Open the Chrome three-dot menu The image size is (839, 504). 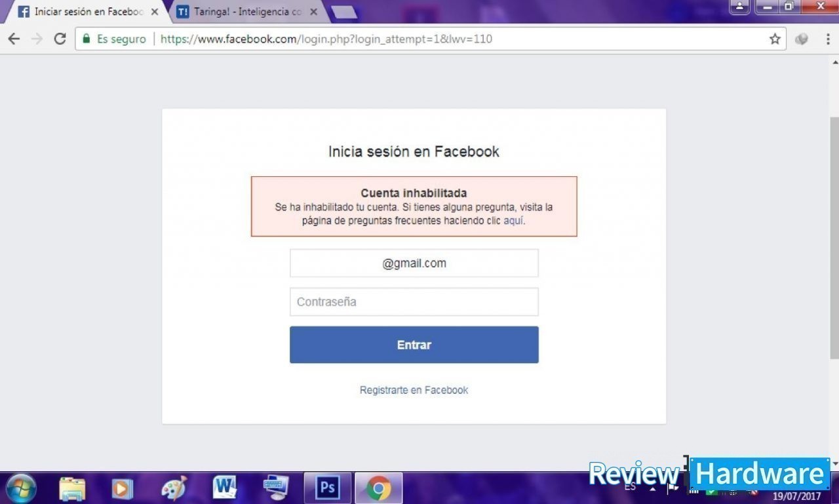[x=828, y=39]
